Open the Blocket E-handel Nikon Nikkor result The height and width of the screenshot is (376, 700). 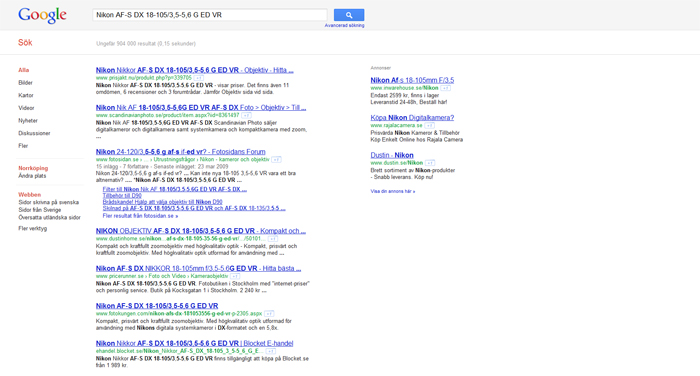pyautogui.click(x=194, y=343)
